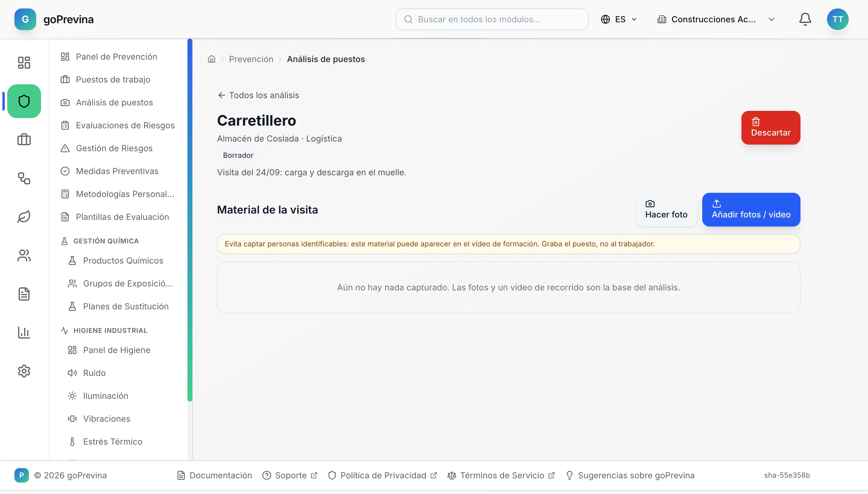The width and height of the screenshot is (868, 494).
Task: Open the briefcase module icon in left rail
Action: [x=24, y=139]
